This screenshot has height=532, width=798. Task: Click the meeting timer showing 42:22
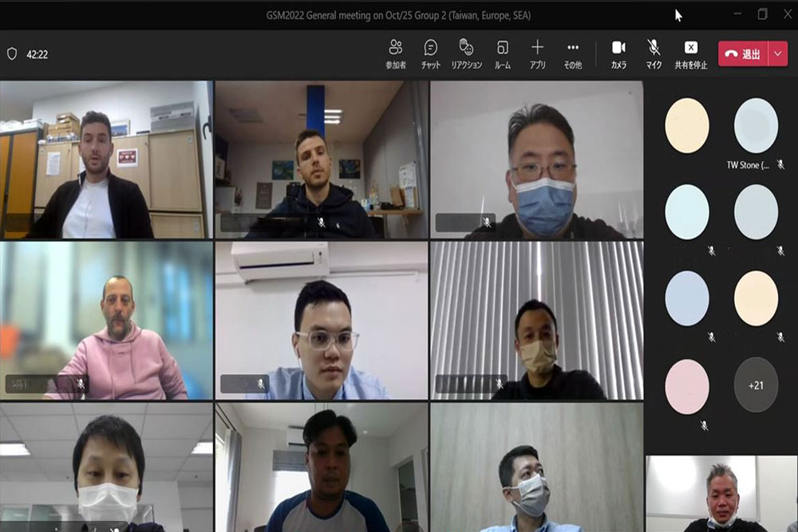(x=37, y=55)
